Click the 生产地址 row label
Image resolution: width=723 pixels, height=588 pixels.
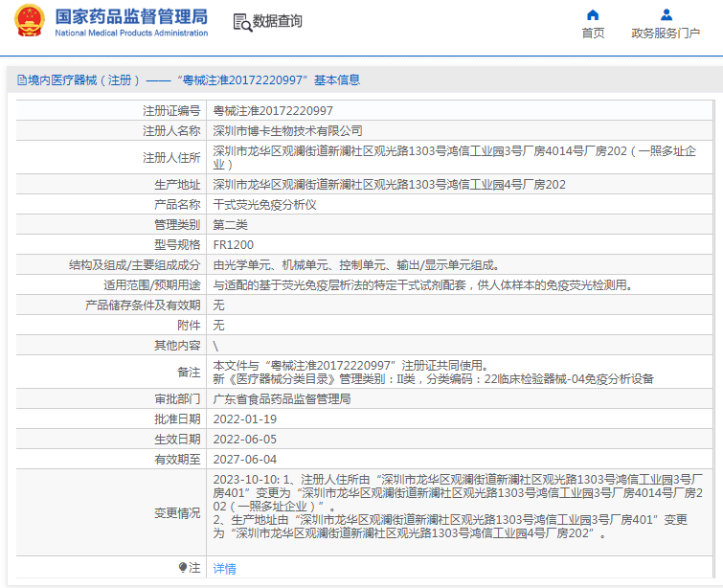pyautogui.click(x=177, y=185)
